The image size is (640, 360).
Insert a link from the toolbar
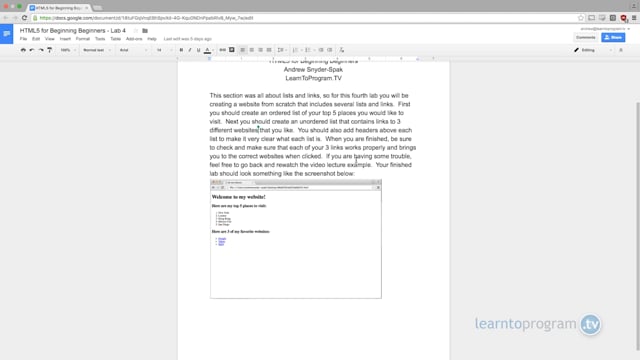coord(222,50)
